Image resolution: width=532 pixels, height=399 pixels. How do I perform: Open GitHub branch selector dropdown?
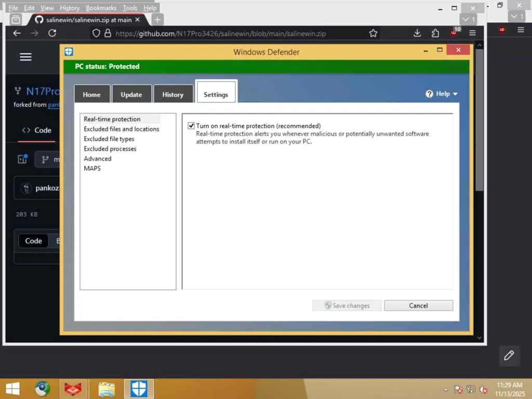[x=48, y=159]
